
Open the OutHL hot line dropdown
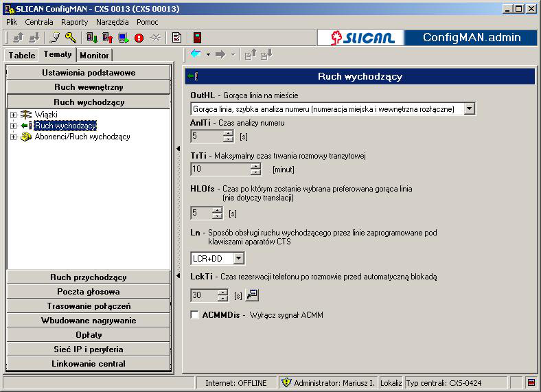[x=469, y=108]
